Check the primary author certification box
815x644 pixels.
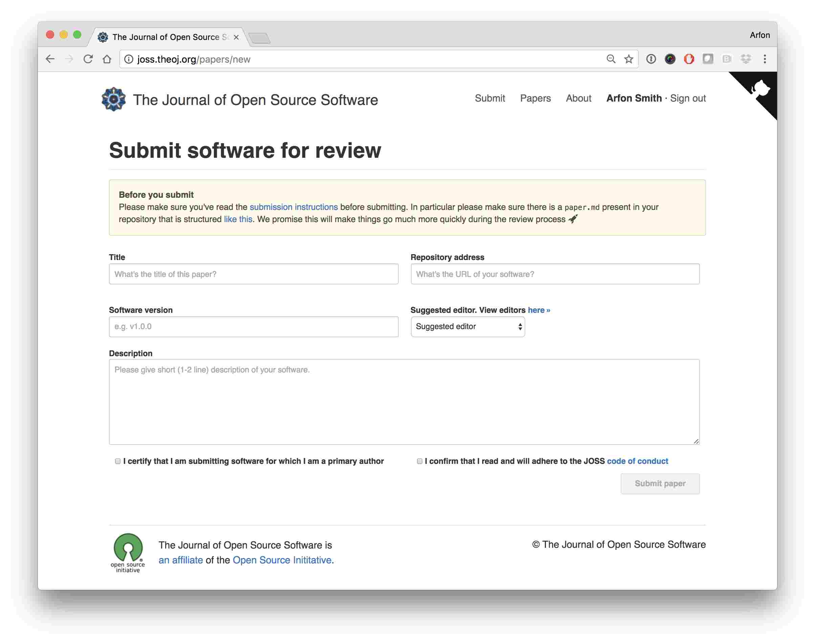[x=117, y=461]
